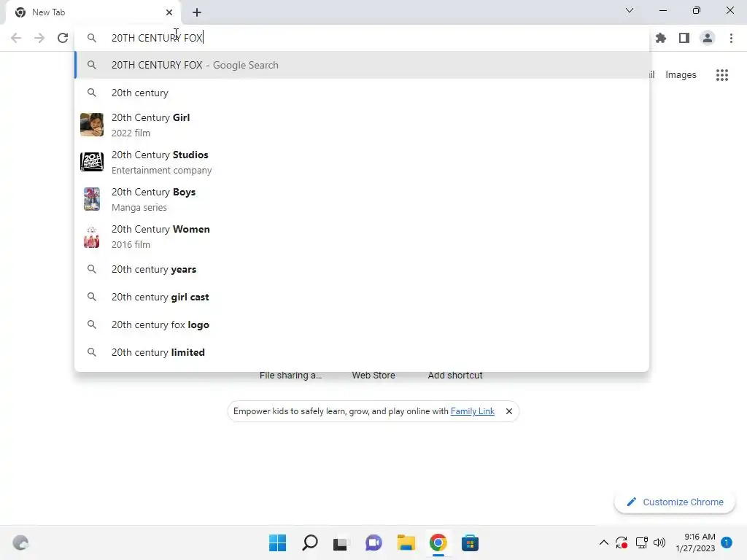Open the volume speaker icon
The height and width of the screenshot is (560, 747).
pyautogui.click(x=659, y=542)
